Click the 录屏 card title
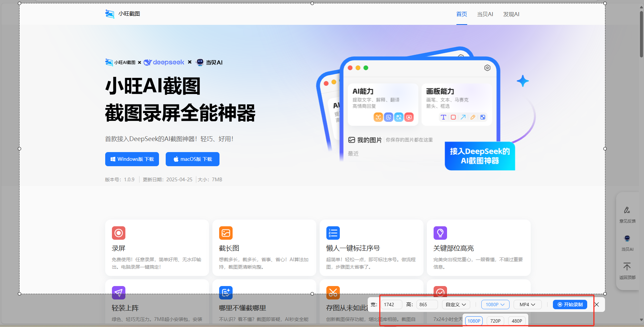 (x=119, y=248)
